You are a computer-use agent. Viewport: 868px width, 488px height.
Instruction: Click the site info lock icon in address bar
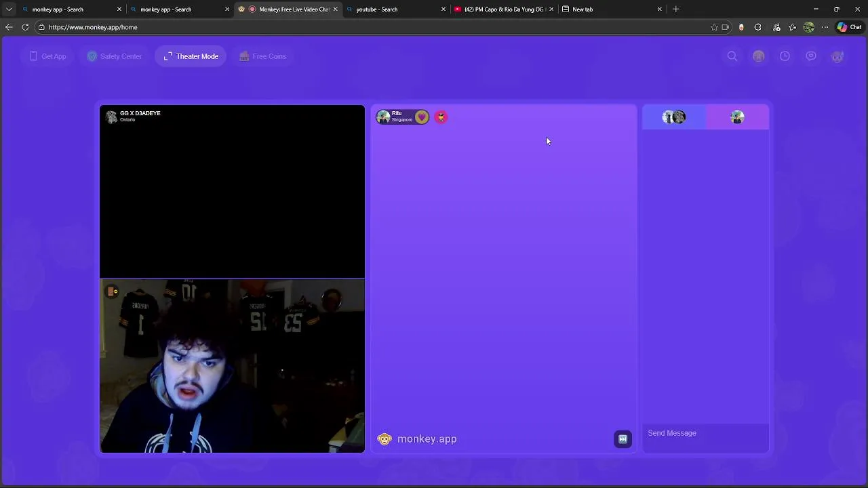(x=41, y=27)
